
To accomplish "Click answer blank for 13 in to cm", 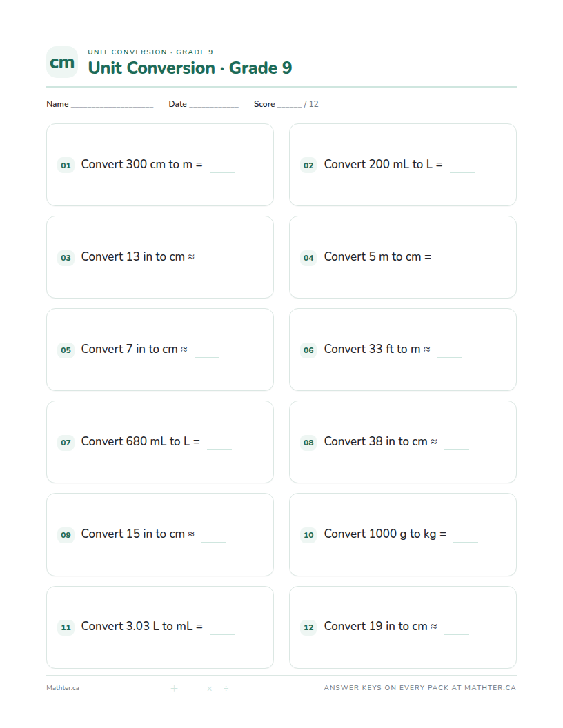I will coord(214,264).
